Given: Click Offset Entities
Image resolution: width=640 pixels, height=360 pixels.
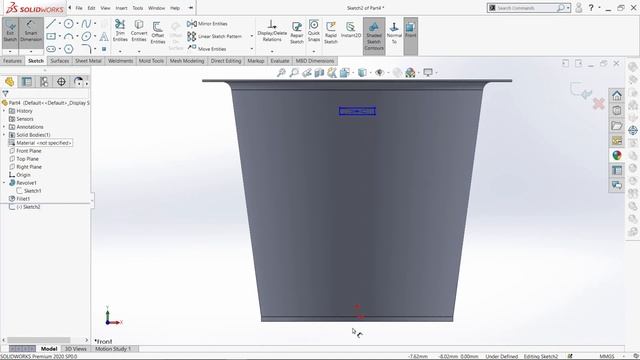Looking at the screenshot, I should tap(158, 32).
